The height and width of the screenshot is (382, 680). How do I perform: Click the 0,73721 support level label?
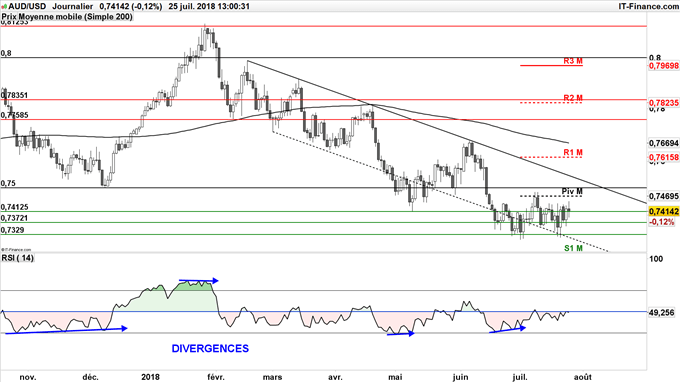point(15,218)
